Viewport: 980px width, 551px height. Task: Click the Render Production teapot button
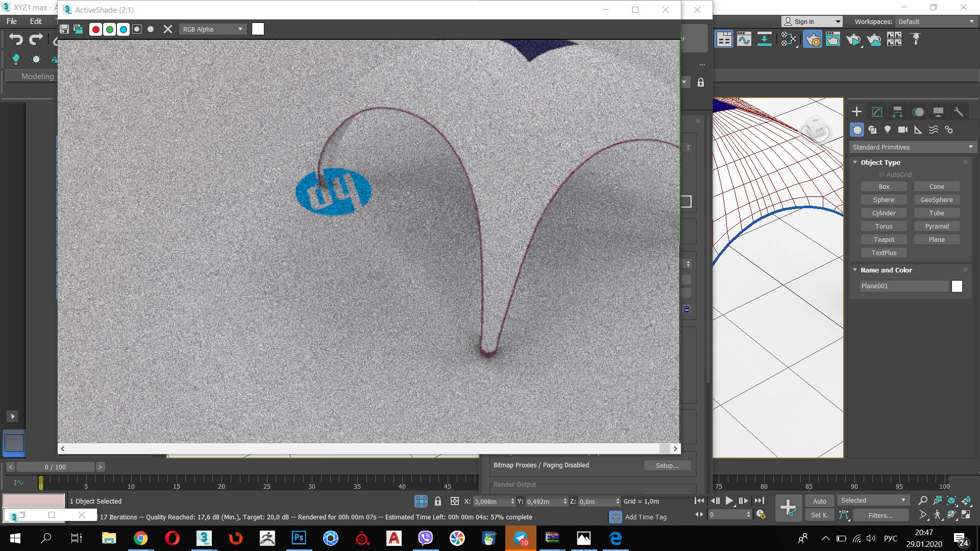pyautogui.click(x=853, y=39)
